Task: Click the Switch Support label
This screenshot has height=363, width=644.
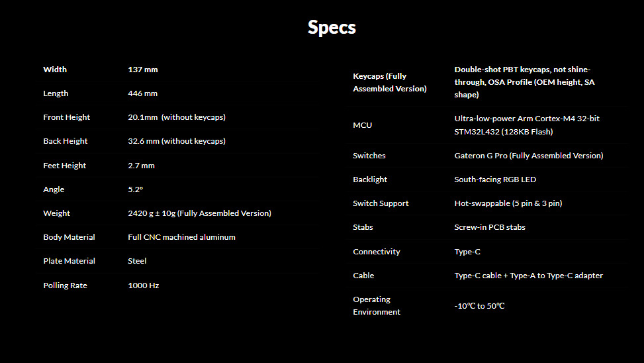Action: [x=381, y=203]
